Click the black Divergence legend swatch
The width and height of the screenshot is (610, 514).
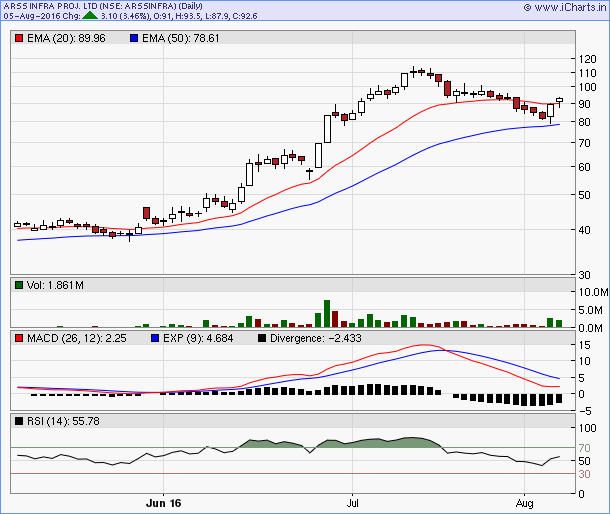(262, 338)
